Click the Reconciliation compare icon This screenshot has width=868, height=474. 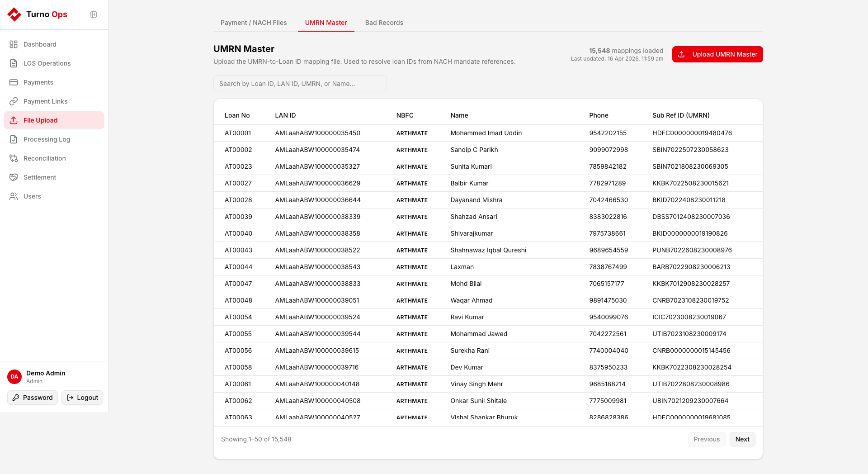pyautogui.click(x=14, y=158)
